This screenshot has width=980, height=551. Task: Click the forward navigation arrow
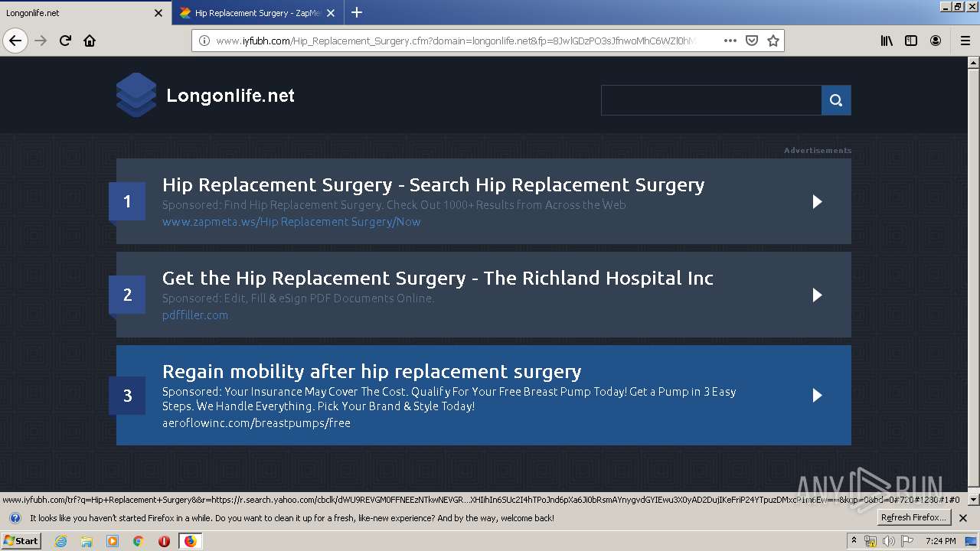tap(41, 41)
